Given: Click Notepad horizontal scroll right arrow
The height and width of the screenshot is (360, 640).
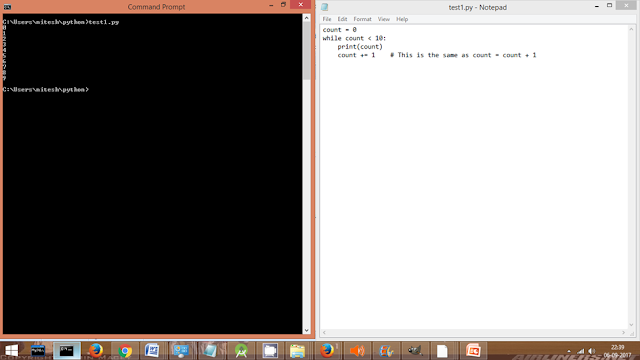Looking at the screenshot, I should [624, 333].
